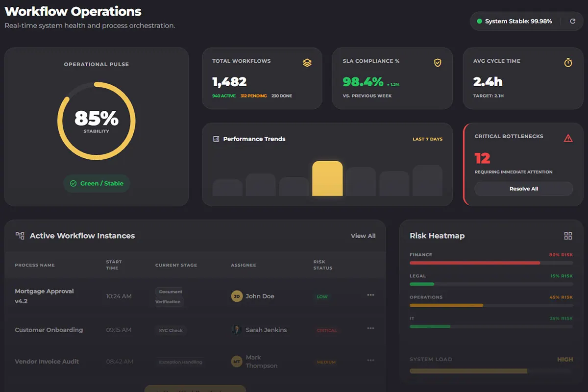
Task: Select the first bar in Performance Trends chart
Action: pyautogui.click(x=227, y=188)
